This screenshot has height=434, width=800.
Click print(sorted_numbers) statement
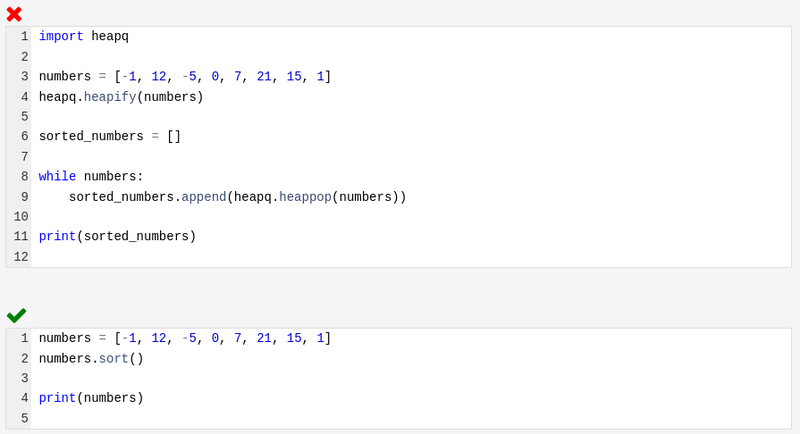click(x=117, y=236)
